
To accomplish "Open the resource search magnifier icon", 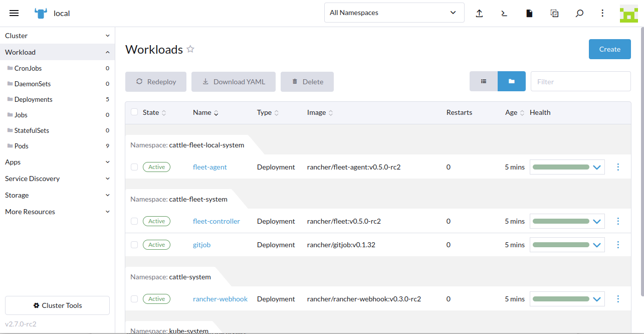I will point(579,14).
